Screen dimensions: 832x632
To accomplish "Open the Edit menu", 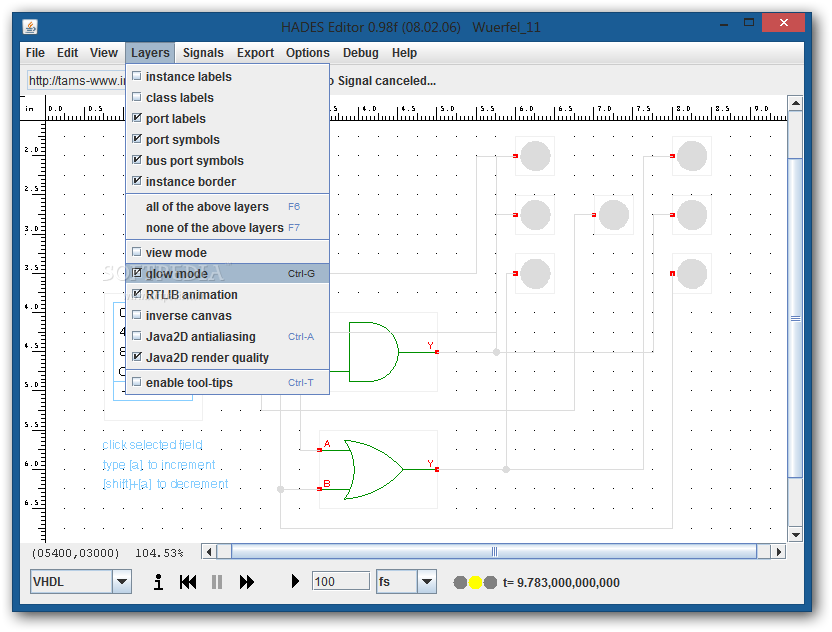I will (x=67, y=53).
